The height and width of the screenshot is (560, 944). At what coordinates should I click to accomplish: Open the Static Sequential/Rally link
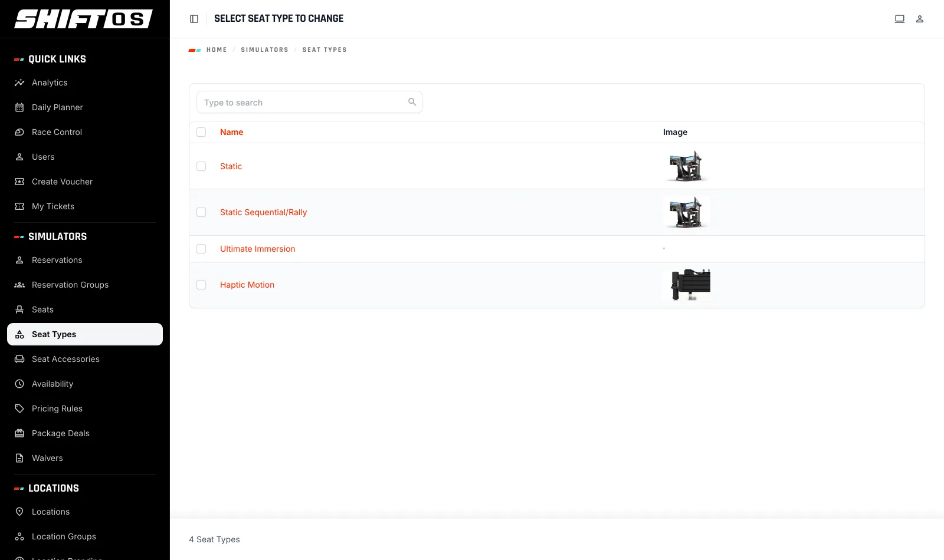263,212
